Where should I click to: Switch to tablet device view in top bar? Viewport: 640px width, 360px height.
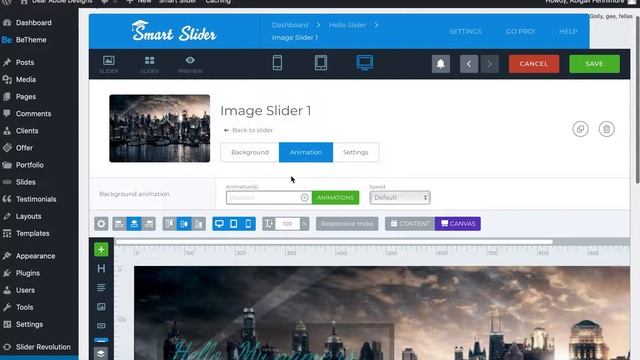click(321, 63)
